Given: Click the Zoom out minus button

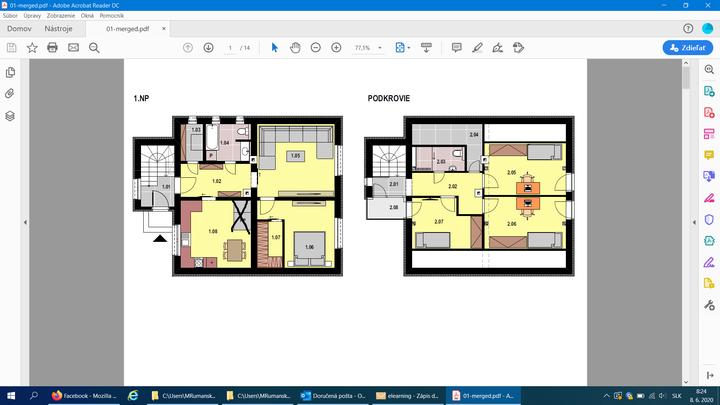Looking at the screenshot, I should click(315, 48).
